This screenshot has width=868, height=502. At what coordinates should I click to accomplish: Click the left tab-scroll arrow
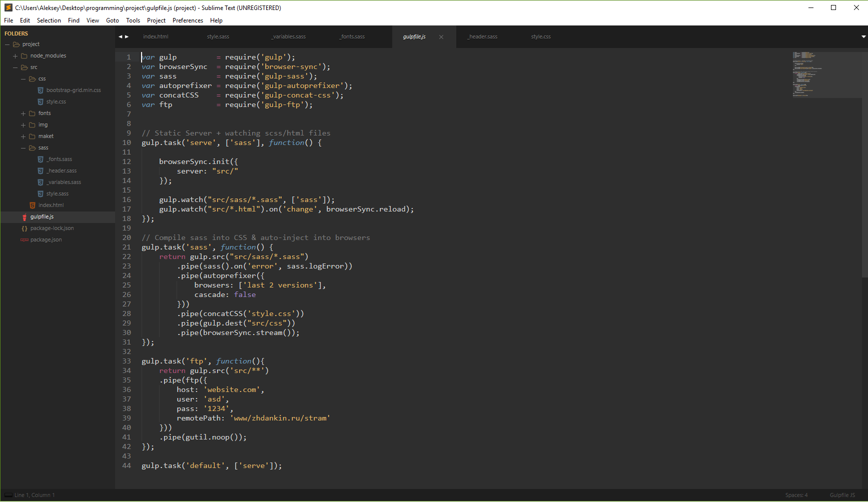coord(120,36)
